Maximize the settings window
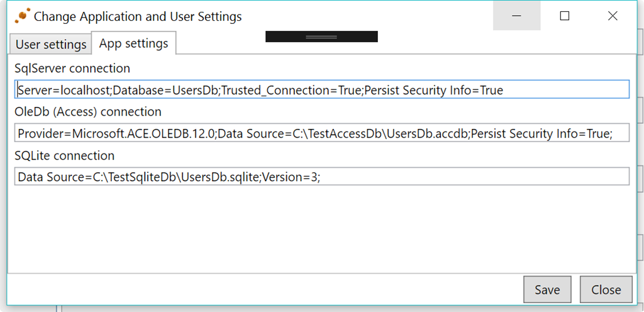This screenshot has height=312, width=644. (564, 16)
